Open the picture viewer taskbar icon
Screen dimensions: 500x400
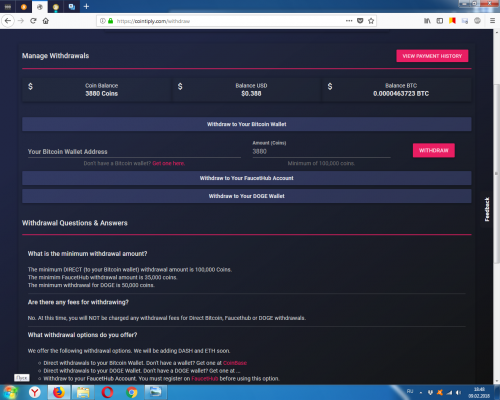coord(156,392)
